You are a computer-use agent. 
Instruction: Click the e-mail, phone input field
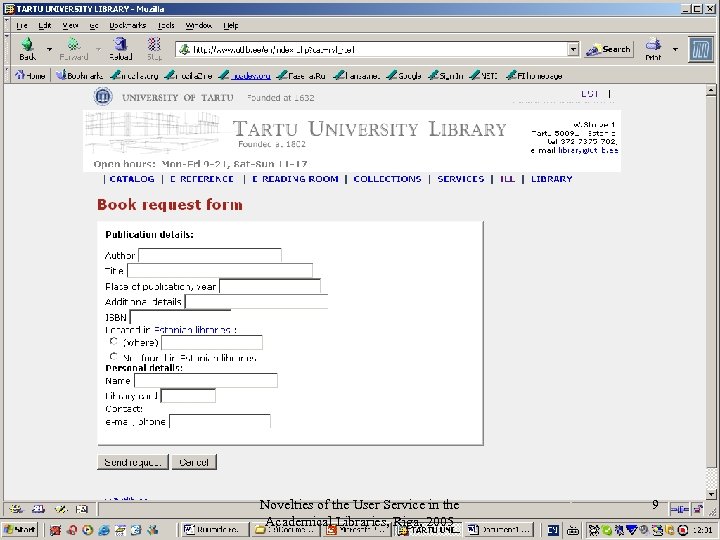[220, 421]
